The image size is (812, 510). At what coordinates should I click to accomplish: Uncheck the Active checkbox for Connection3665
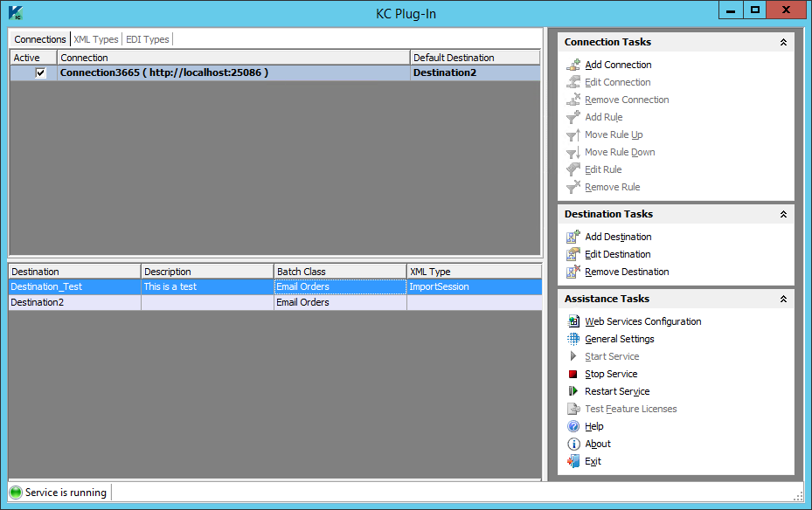click(x=40, y=73)
